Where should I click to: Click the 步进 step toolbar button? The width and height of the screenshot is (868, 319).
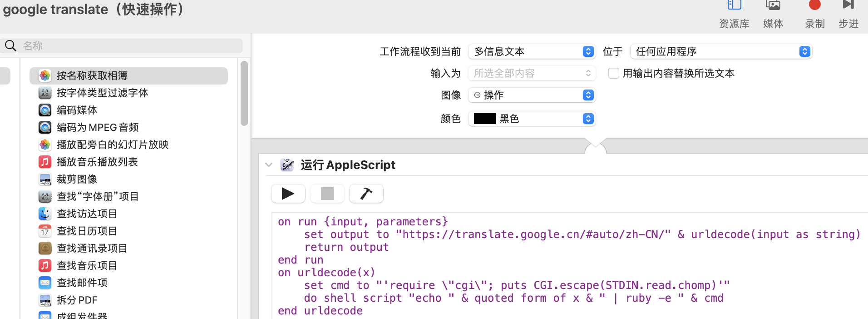[848, 15]
